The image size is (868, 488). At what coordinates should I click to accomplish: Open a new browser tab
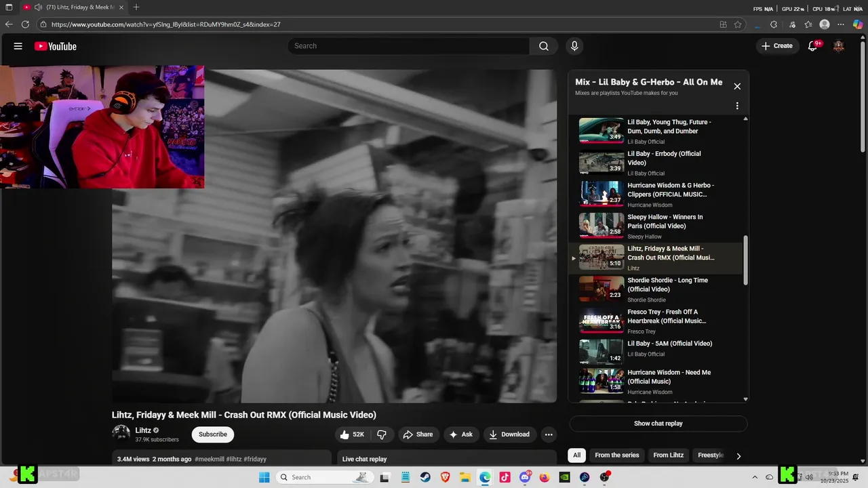pyautogui.click(x=136, y=7)
